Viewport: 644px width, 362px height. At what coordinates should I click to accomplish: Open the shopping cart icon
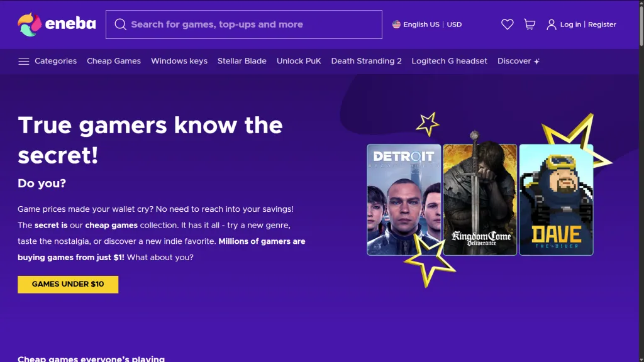coord(530,25)
